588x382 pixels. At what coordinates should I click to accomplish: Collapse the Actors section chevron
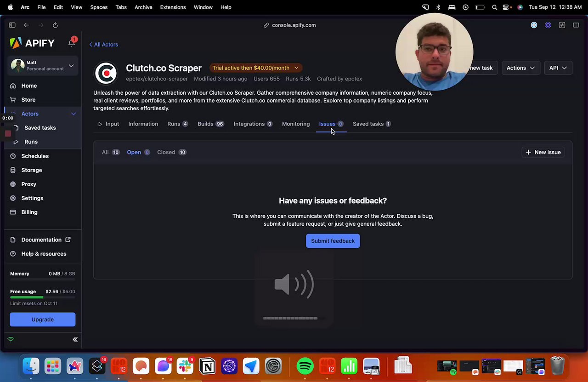pos(73,114)
